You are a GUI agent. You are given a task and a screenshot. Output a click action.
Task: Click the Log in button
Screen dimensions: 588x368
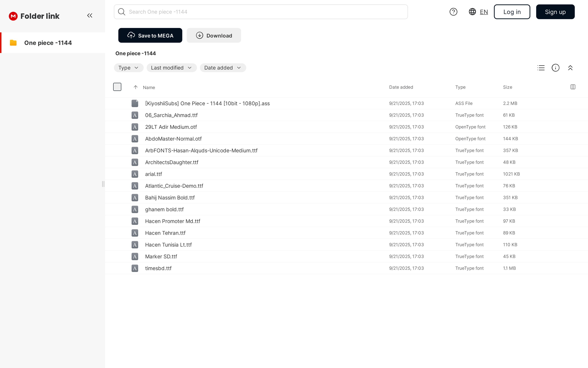pos(512,12)
